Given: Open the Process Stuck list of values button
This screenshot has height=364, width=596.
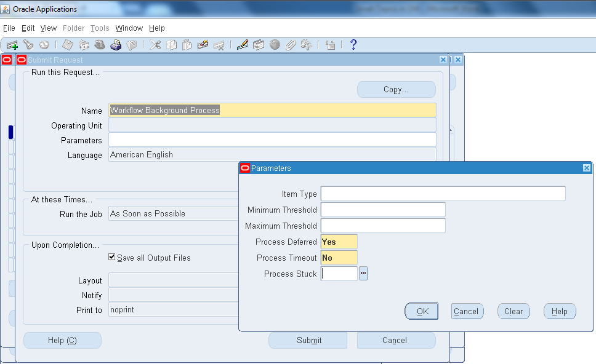Looking at the screenshot, I should click(363, 273).
